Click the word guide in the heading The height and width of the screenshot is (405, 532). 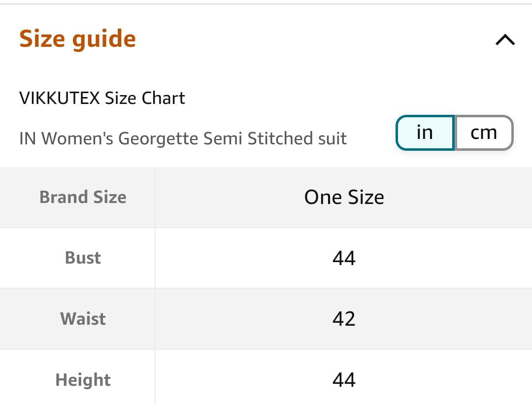(103, 39)
